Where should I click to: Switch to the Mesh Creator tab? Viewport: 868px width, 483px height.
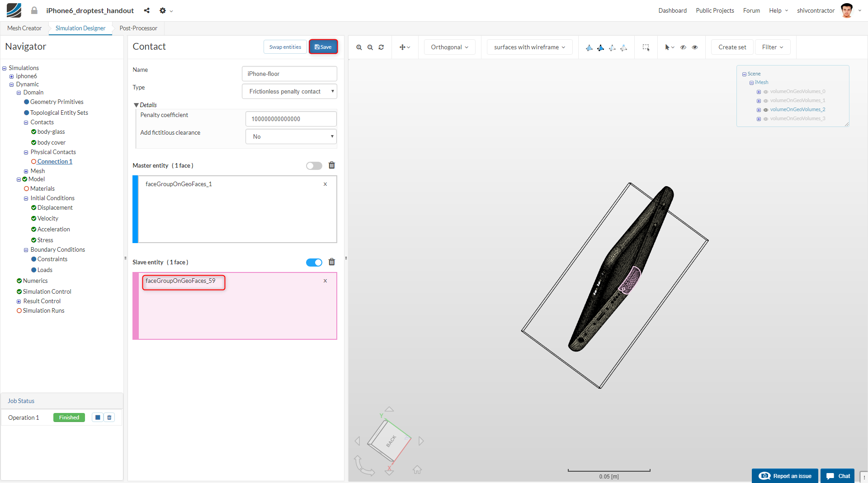24,28
